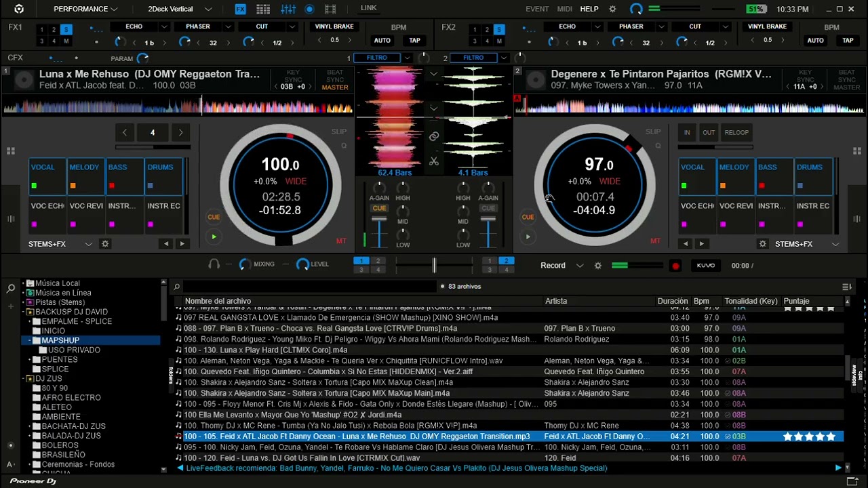Open CFX 1 FILTRO dropdown arrow
Image resolution: width=868 pixels, height=488 pixels.
(407, 58)
